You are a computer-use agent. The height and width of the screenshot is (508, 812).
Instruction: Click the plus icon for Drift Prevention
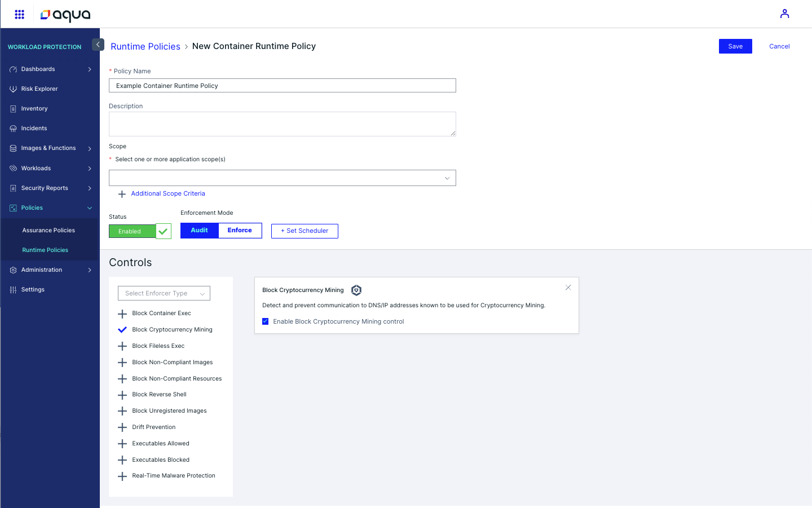122,427
